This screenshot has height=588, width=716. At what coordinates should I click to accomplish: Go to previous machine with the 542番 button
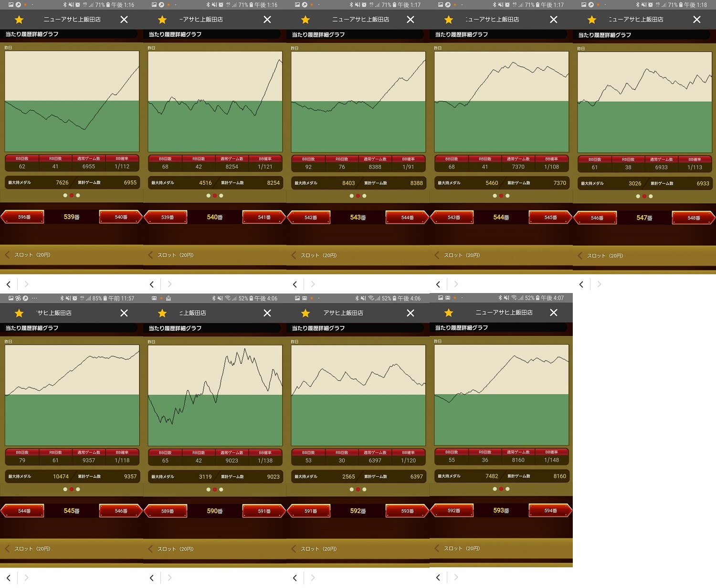click(x=309, y=218)
